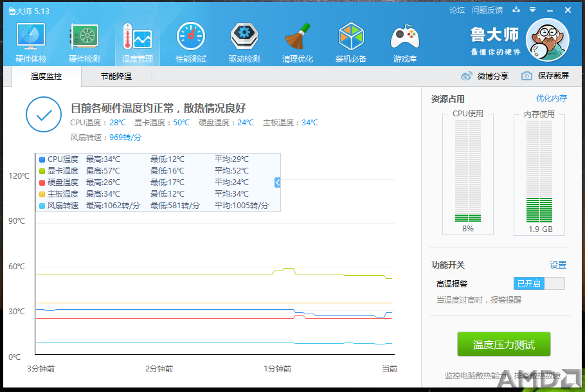The width and height of the screenshot is (585, 392).
Task: Collapse the temperature legend panel arrow
Action: 277,183
